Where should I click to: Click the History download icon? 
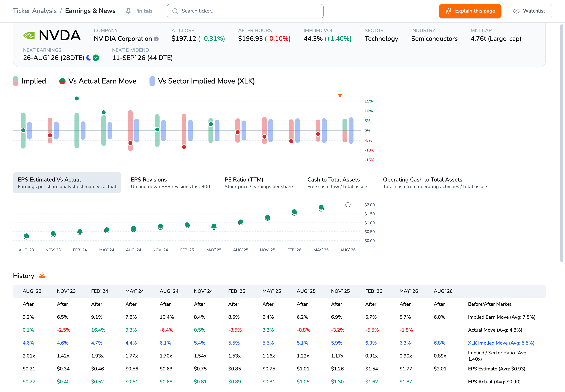(42, 275)
